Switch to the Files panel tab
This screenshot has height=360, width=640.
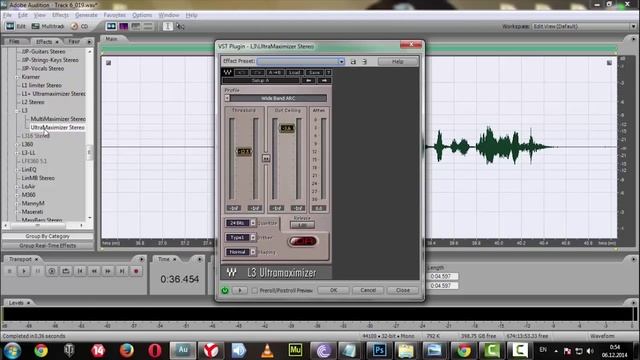tap(14, 41)
